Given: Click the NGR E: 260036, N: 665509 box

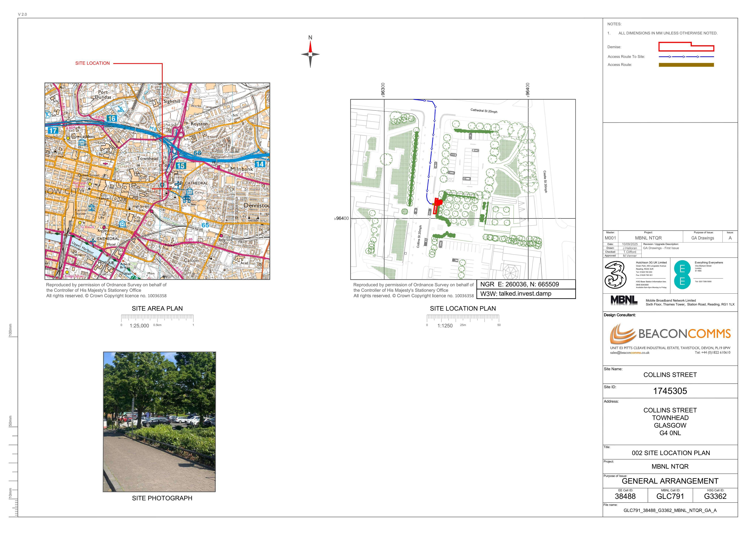Looking at the screenshot, I should click(526, 284).
